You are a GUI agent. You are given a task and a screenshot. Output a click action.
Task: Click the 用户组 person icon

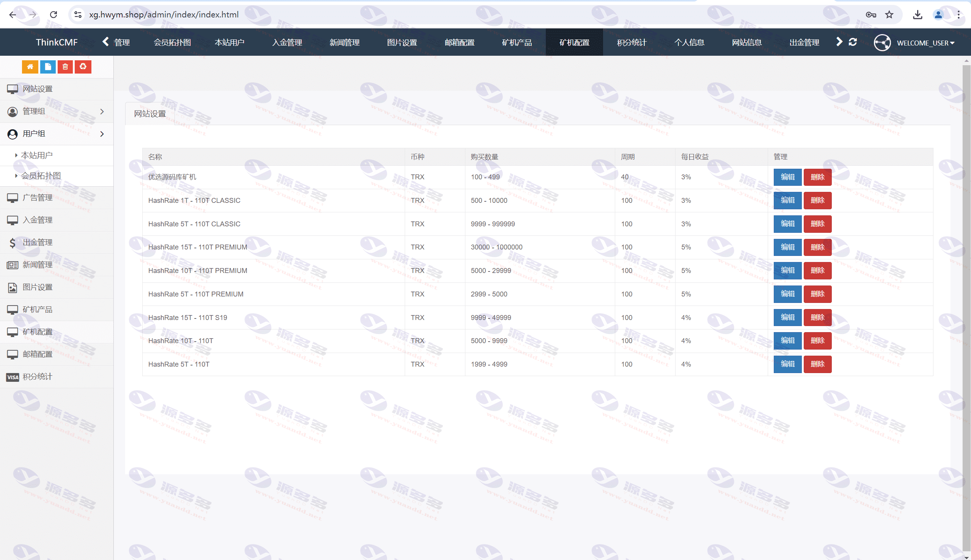(12, 134)
